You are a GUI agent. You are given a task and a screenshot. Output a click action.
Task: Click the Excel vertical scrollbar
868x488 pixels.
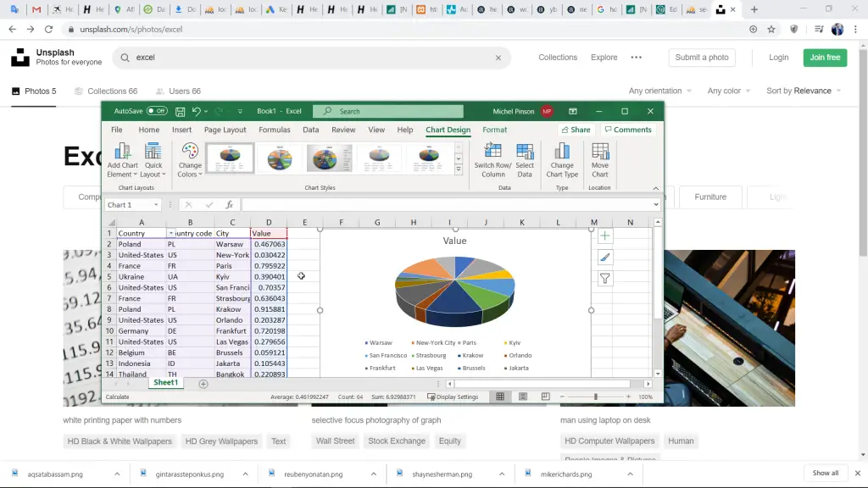658,274
